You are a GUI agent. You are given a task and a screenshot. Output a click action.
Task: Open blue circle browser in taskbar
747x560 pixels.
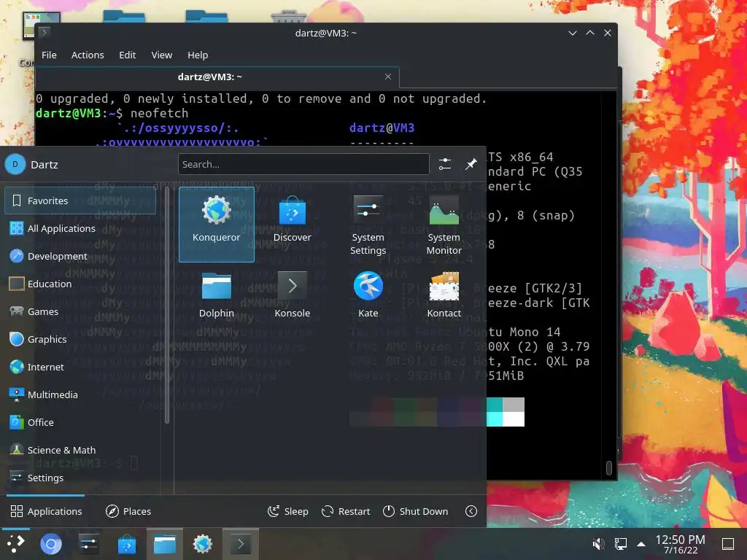[x=51, y=544]
